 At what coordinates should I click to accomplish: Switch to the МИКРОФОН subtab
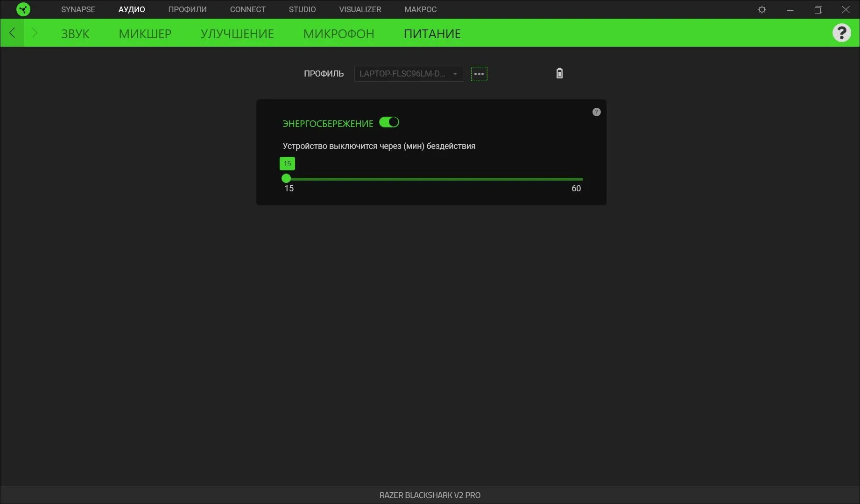click(338, 34)
